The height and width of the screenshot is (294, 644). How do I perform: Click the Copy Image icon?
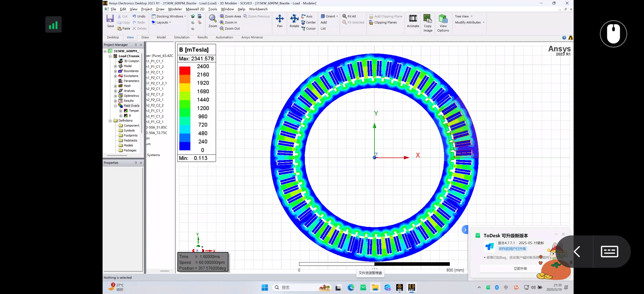[428, 19]
